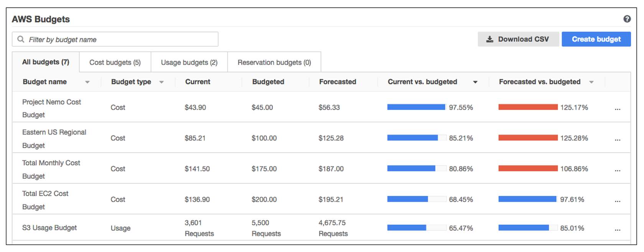The height and width of the screenshot is (252, 644).
Task: Click the Download CSV button
Action: (x=518, y=39)
